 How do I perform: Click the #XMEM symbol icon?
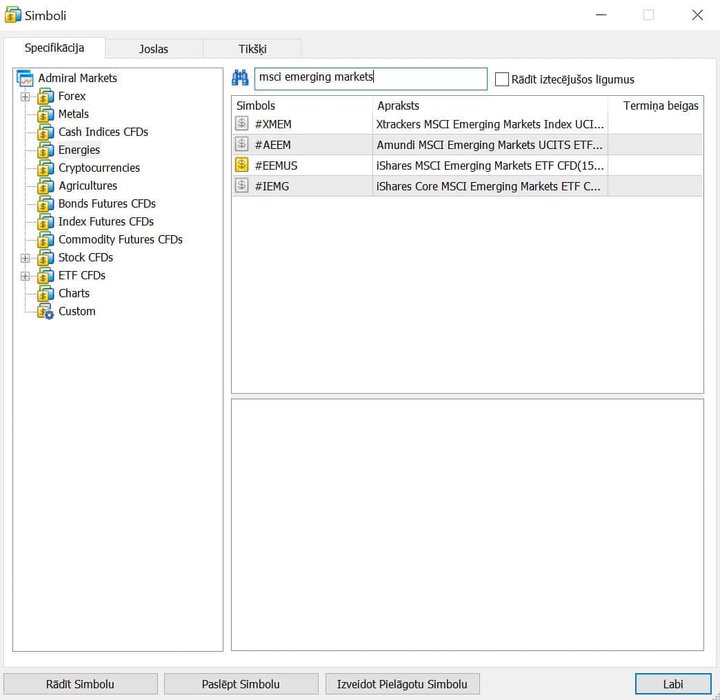pos(242,124)
